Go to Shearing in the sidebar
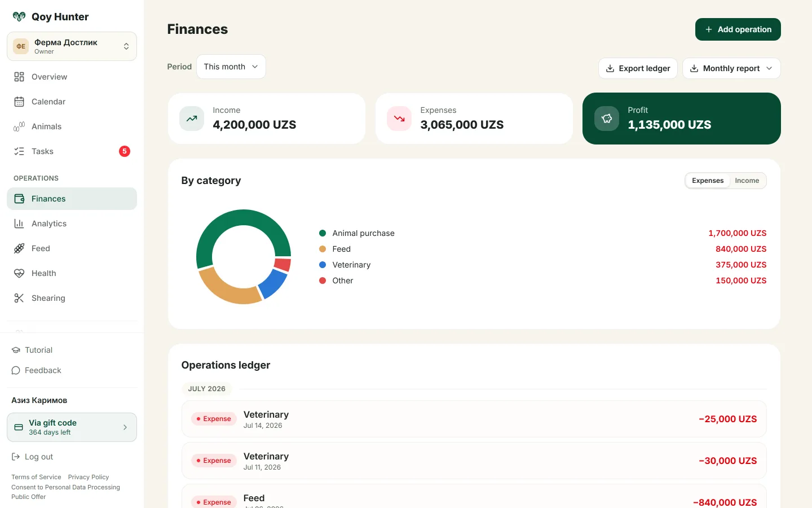 72,298
